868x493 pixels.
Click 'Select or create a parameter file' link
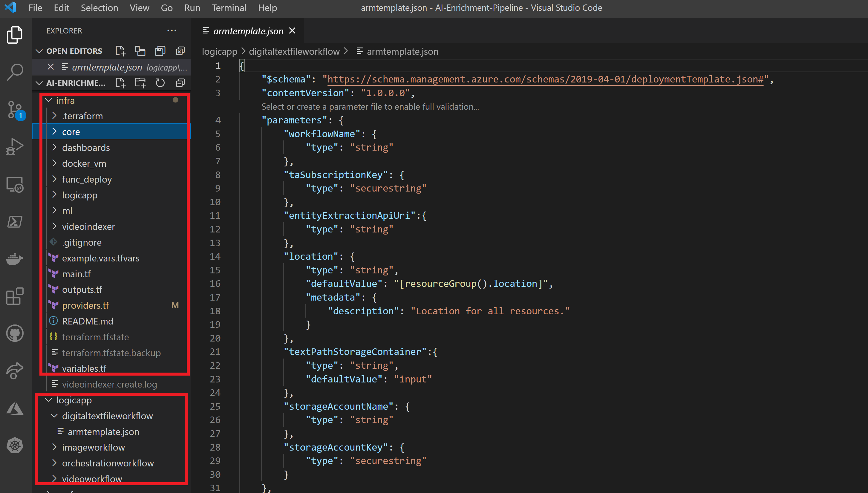pos(370,107)
